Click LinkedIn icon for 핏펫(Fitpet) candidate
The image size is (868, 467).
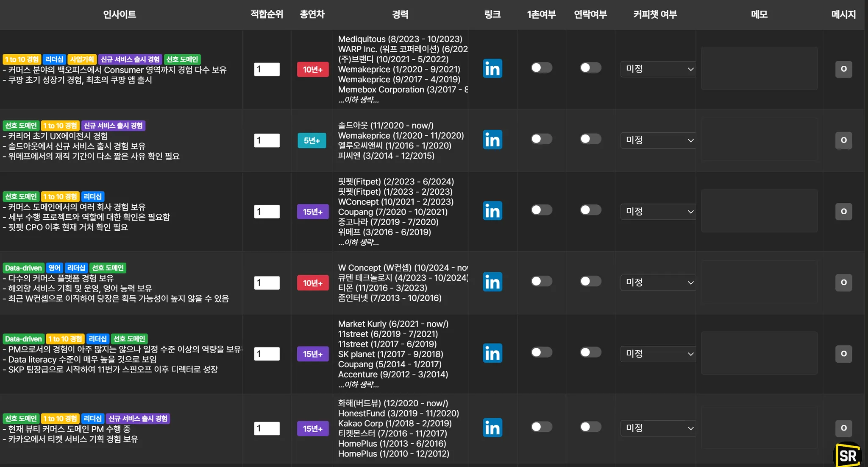pos(492,211)
